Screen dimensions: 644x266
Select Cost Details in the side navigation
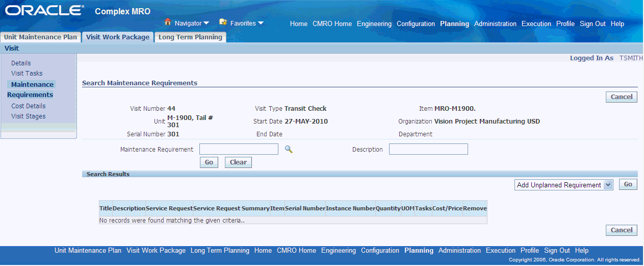tap(29, 106)
